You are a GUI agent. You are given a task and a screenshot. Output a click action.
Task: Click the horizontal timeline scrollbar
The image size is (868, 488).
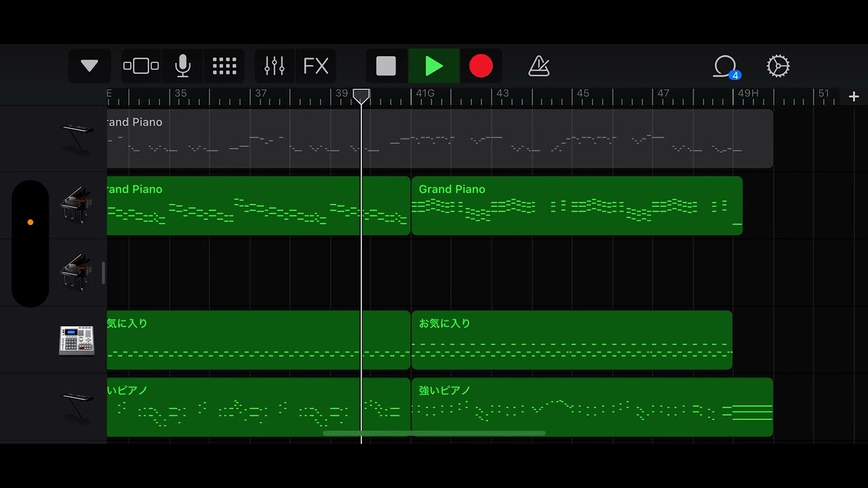[x=434, y=433]
